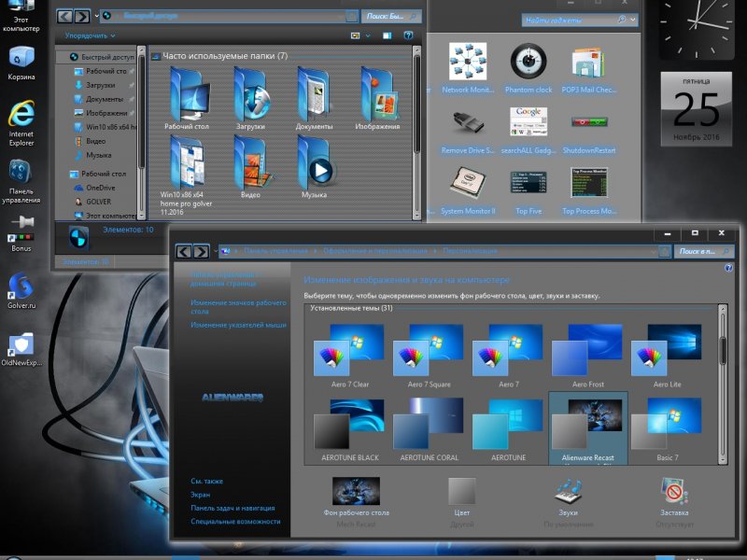
Task: Click the calendar gadget showing 25
Action: click(x=696, y=109)
